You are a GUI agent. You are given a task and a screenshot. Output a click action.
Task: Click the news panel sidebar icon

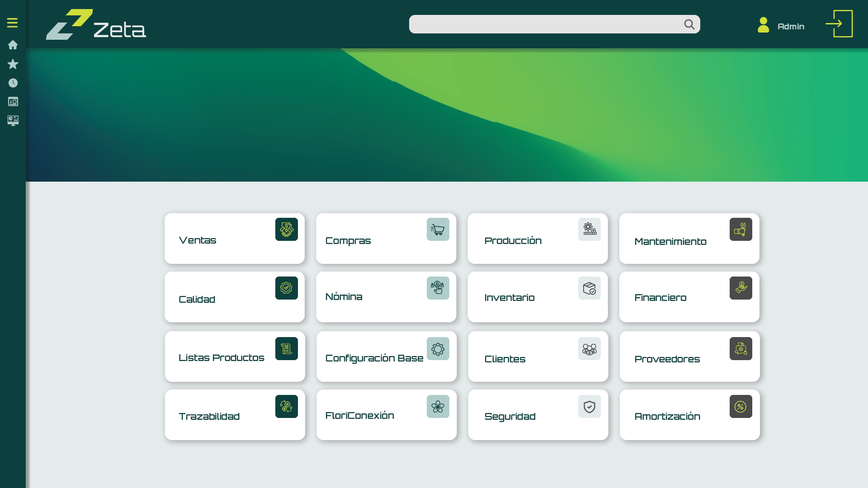point(13,102)
